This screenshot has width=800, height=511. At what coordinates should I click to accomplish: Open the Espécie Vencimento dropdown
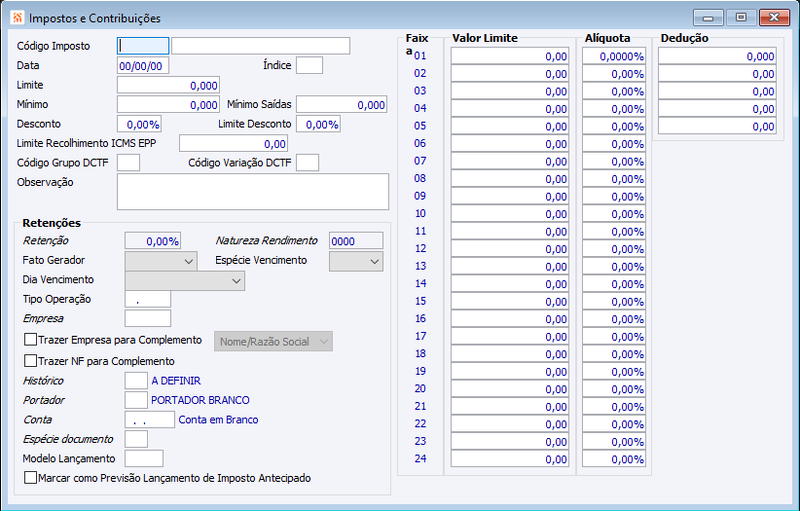(x=356, y=261)
